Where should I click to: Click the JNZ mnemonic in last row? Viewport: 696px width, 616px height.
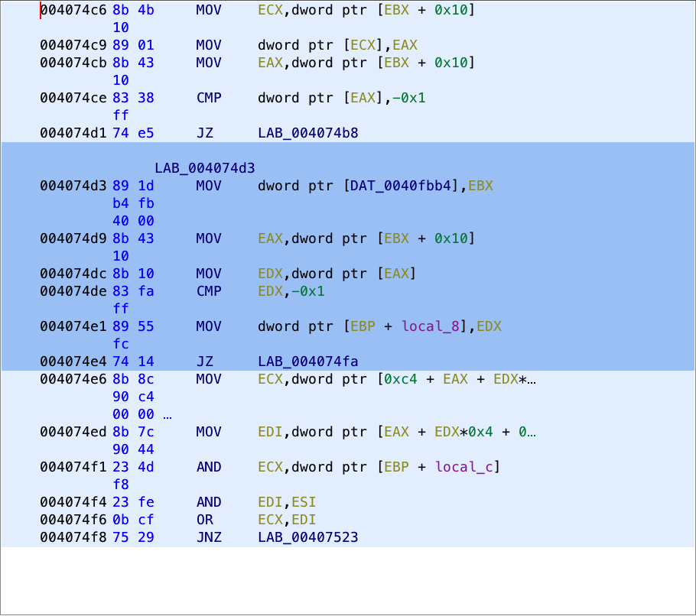coord(208,537)
